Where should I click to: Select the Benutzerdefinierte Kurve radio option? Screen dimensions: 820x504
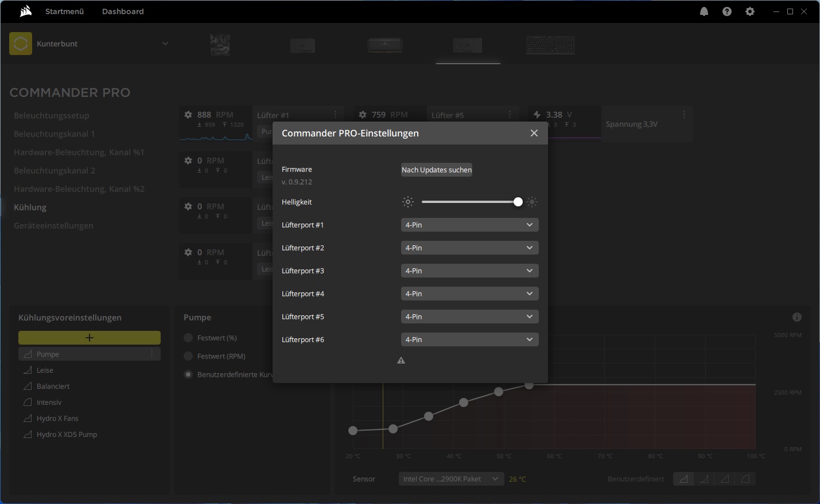click(188, 374)
